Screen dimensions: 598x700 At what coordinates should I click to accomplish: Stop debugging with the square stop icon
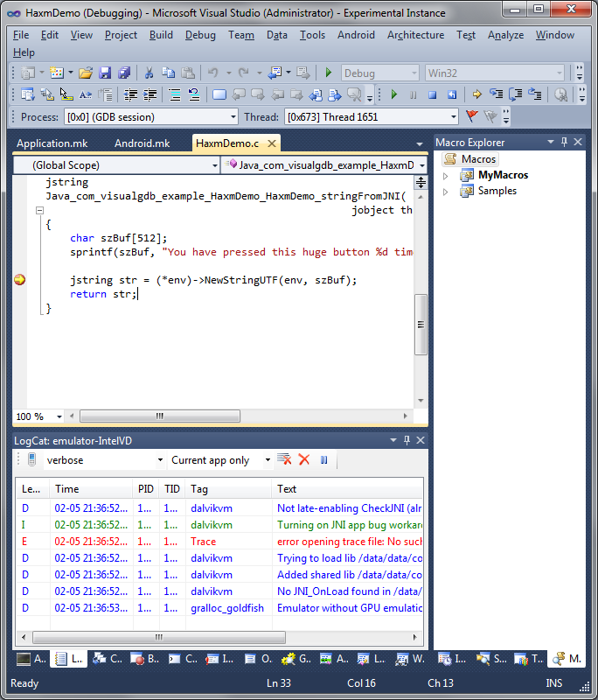pos(432,94)
